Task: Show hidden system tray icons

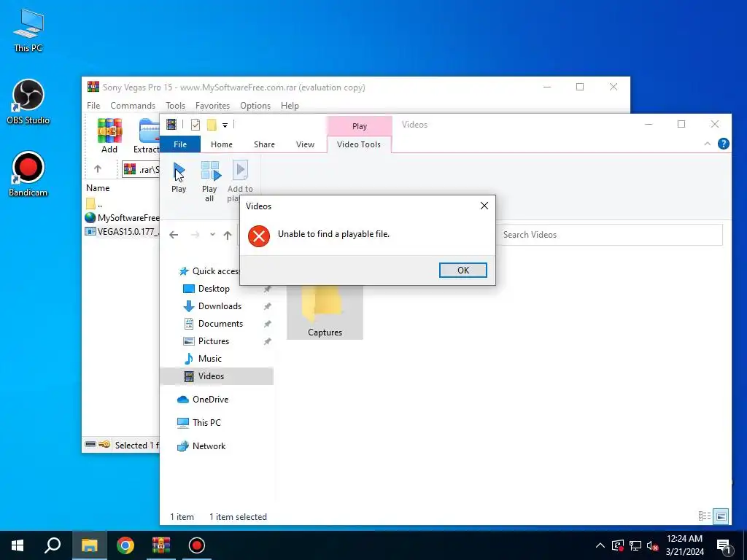Action: (x=600, y=545)
